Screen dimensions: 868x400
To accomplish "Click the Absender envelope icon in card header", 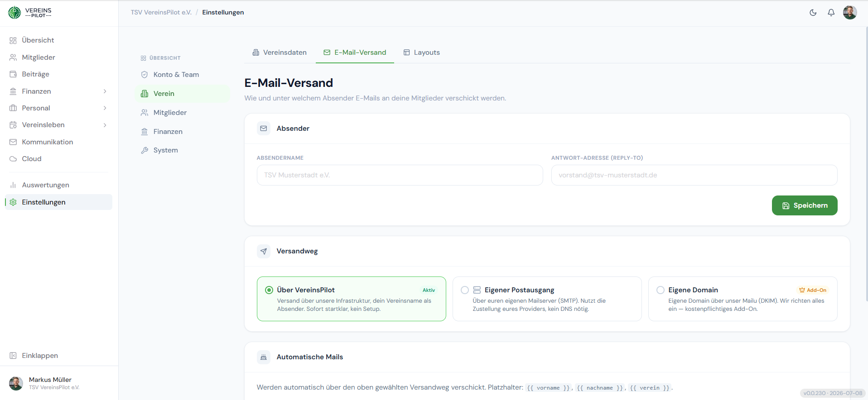I will coord(264,129).
